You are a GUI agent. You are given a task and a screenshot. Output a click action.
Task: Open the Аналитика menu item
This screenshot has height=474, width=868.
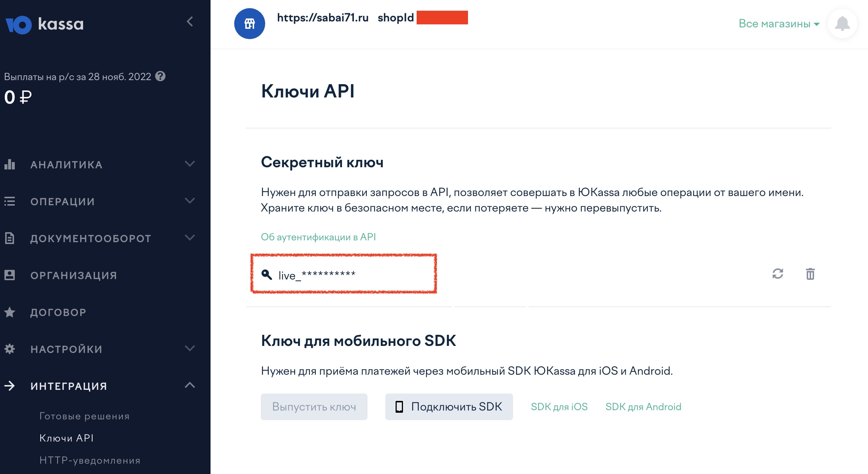point(66,165)
